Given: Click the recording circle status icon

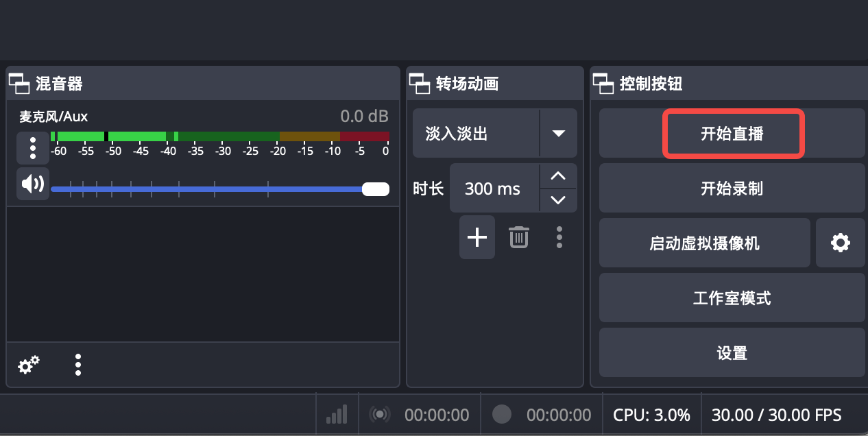Looking at the screenshot, I should pos(502,414).
